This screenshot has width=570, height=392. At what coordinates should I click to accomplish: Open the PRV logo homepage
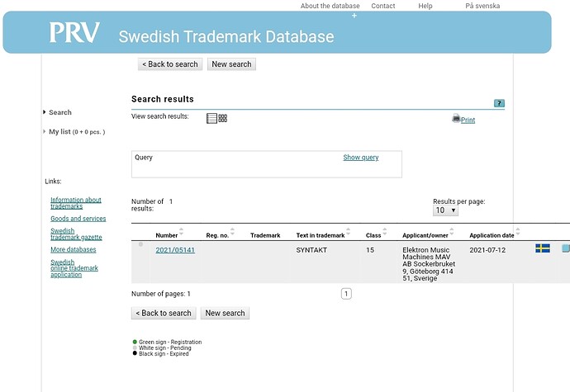pyautogui.click(x=74, y=32)
